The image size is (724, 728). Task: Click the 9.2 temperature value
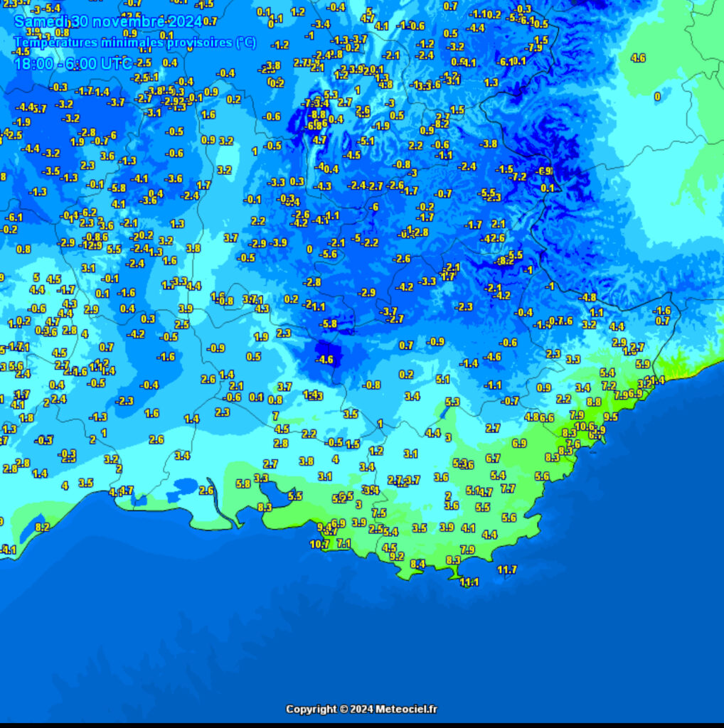[396, 556]
